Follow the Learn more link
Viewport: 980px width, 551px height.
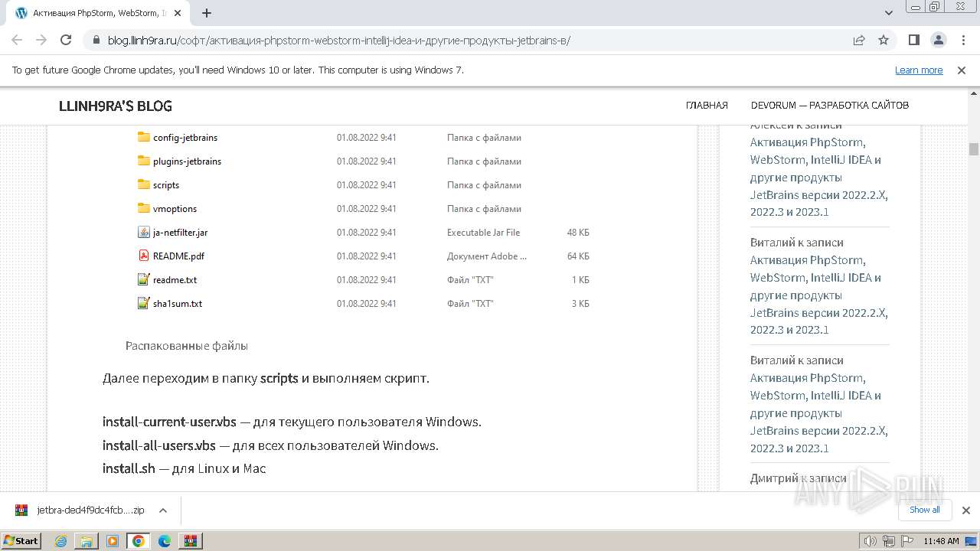[x=919, y=70]
